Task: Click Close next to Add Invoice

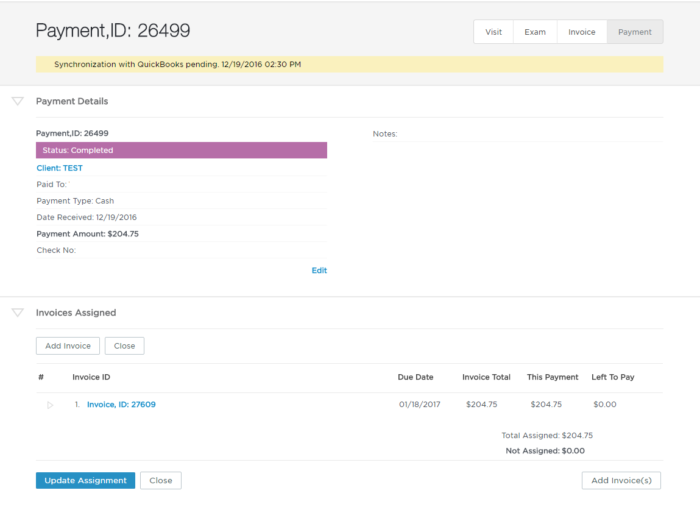Action: [125, 346]
